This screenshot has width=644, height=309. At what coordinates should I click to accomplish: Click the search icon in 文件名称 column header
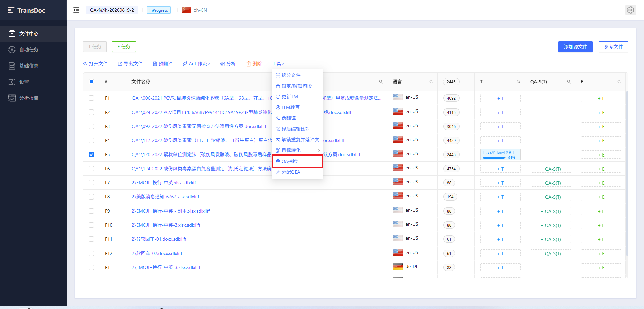(x=381, y=82)
